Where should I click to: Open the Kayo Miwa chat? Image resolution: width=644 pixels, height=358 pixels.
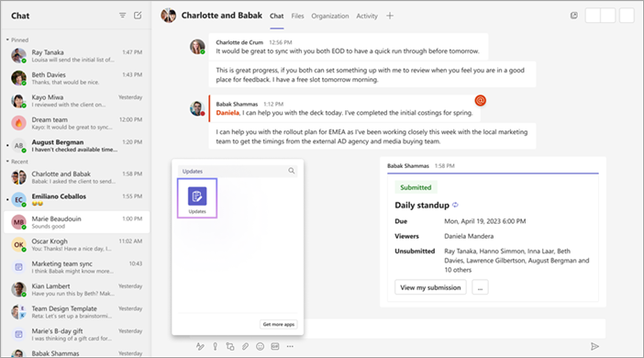point(76,101)
